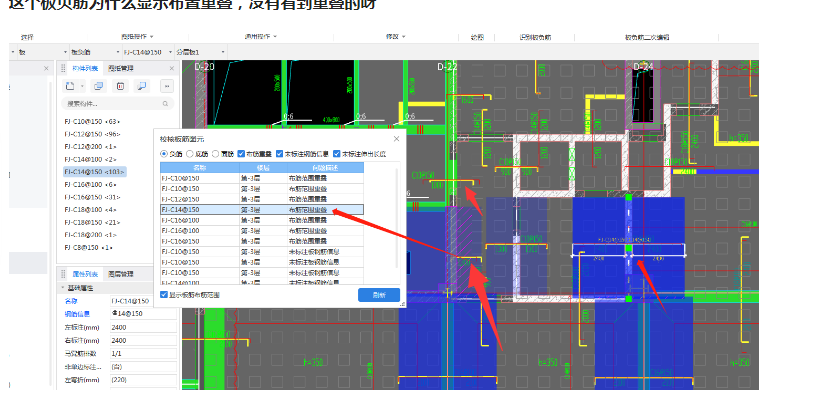Click the copy-between-layers icon in component toolbar
820x396 pixels.
141,86
